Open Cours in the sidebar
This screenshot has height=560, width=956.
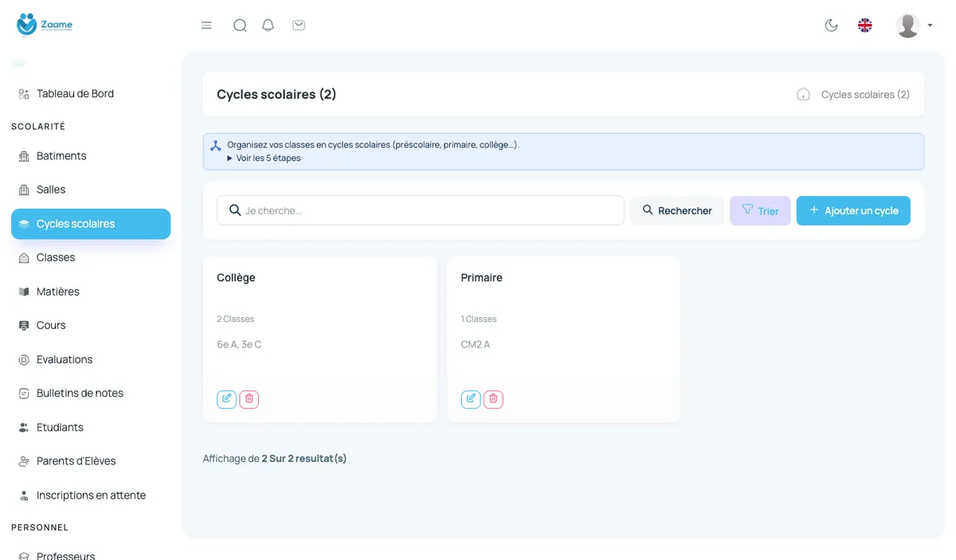coord(91,325)
